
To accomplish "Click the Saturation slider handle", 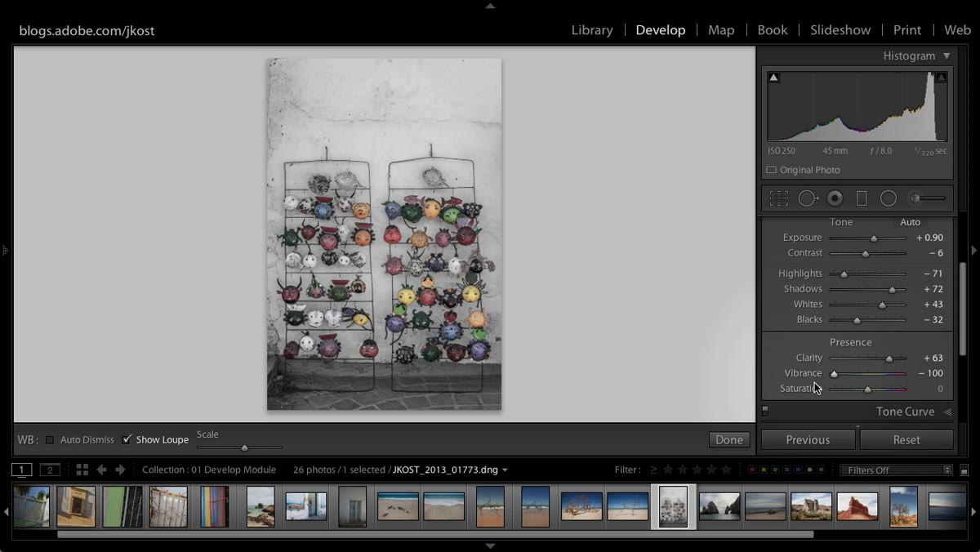I will coord(867,390).
